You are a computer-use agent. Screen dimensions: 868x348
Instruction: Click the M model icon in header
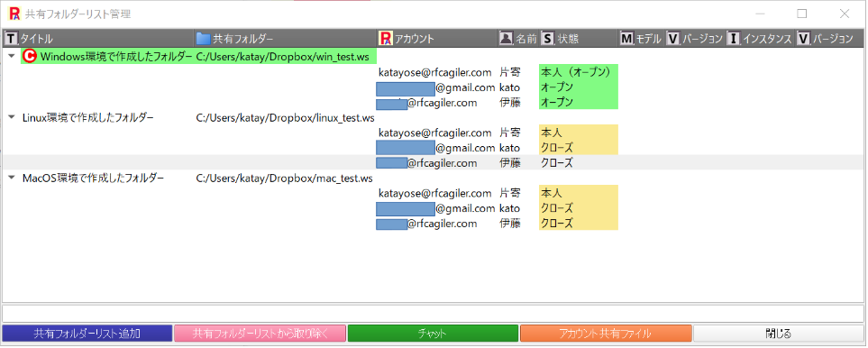(626, 39)
